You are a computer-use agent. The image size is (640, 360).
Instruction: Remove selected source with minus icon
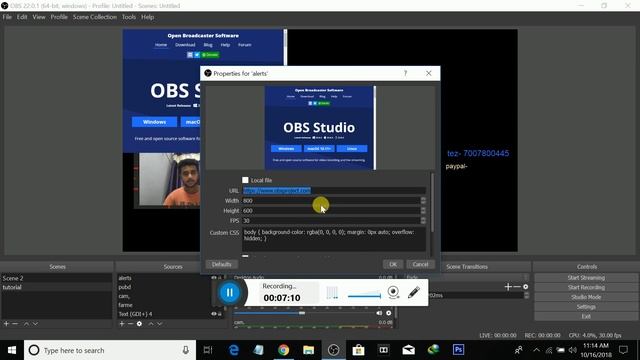130,324
